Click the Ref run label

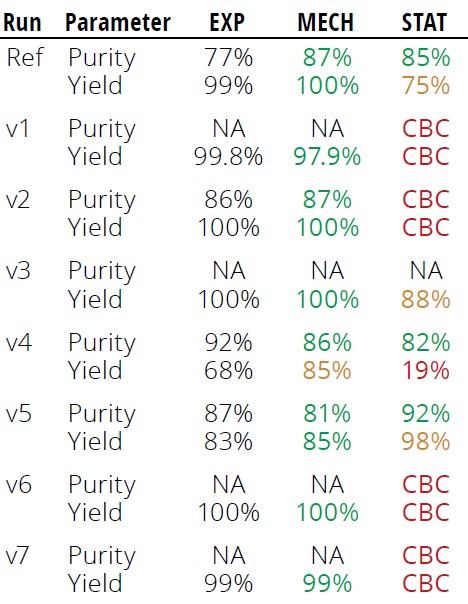(x=25, y=57)
